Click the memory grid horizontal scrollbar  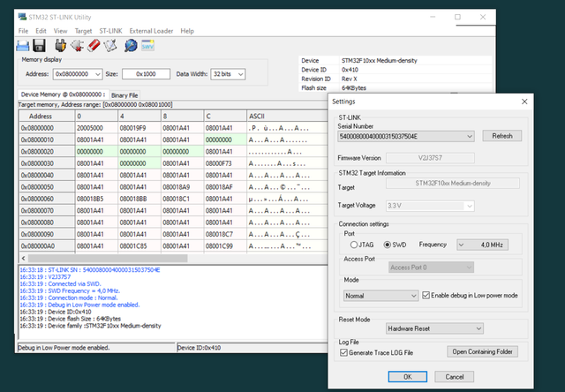coord(108,259)
